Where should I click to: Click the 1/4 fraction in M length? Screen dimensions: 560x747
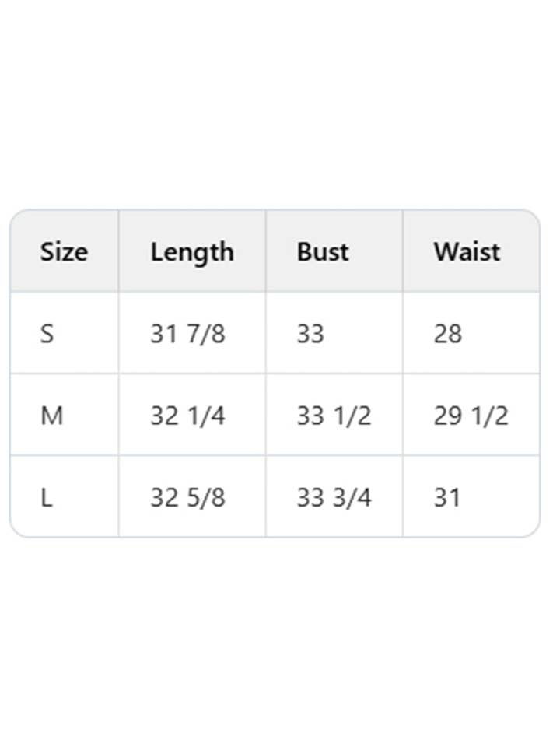click(206, 416)
